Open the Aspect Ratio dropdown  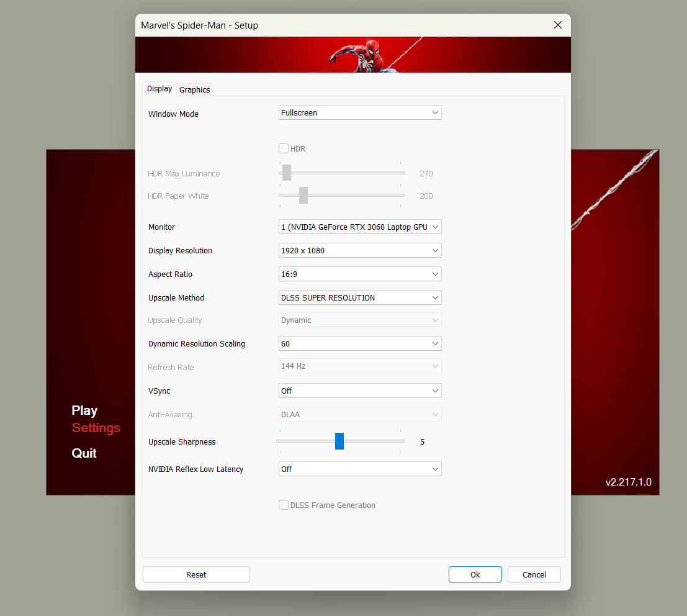[360, 274]
